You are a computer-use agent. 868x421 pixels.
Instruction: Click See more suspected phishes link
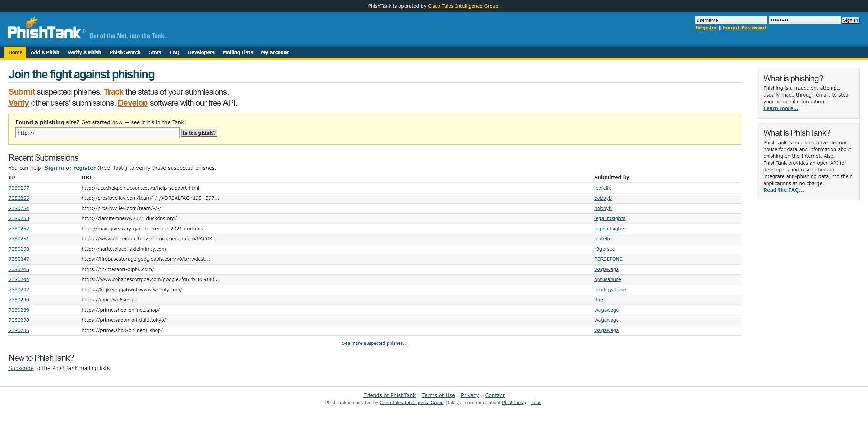[x=374, y=343]
